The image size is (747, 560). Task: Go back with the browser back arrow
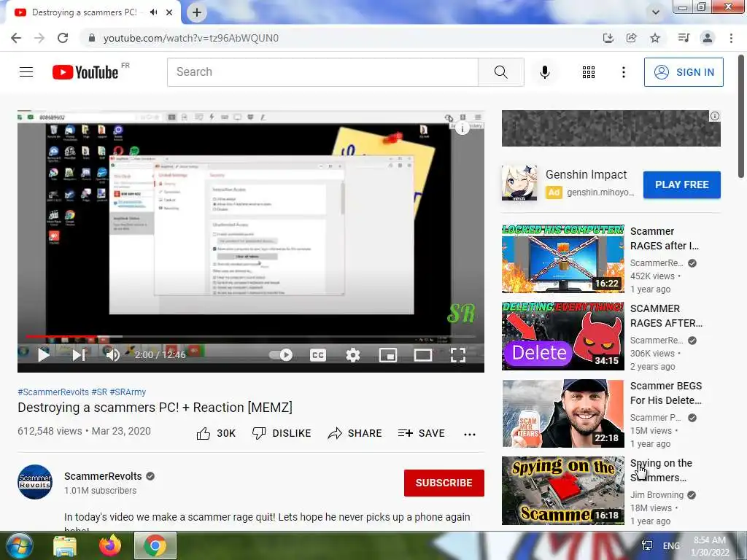click(x=16, y=38)
